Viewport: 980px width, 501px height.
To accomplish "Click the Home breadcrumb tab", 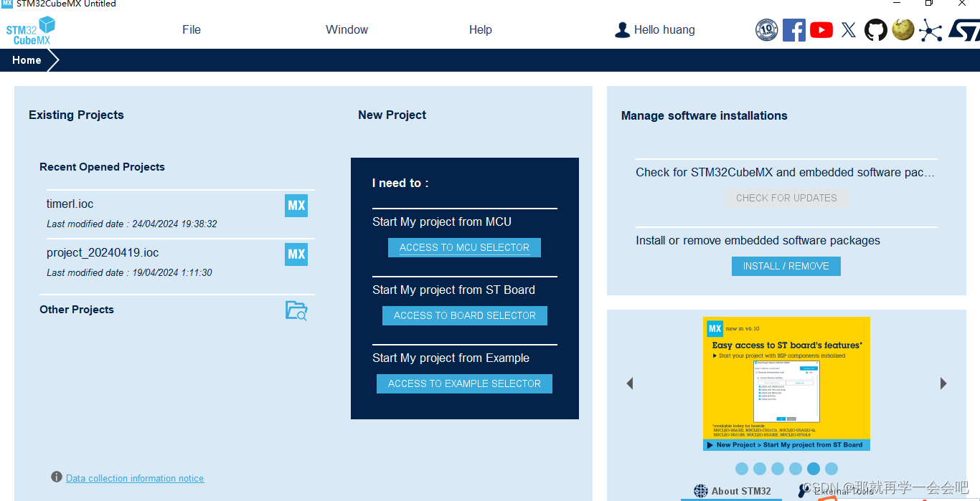I will (x=27, y=60).
